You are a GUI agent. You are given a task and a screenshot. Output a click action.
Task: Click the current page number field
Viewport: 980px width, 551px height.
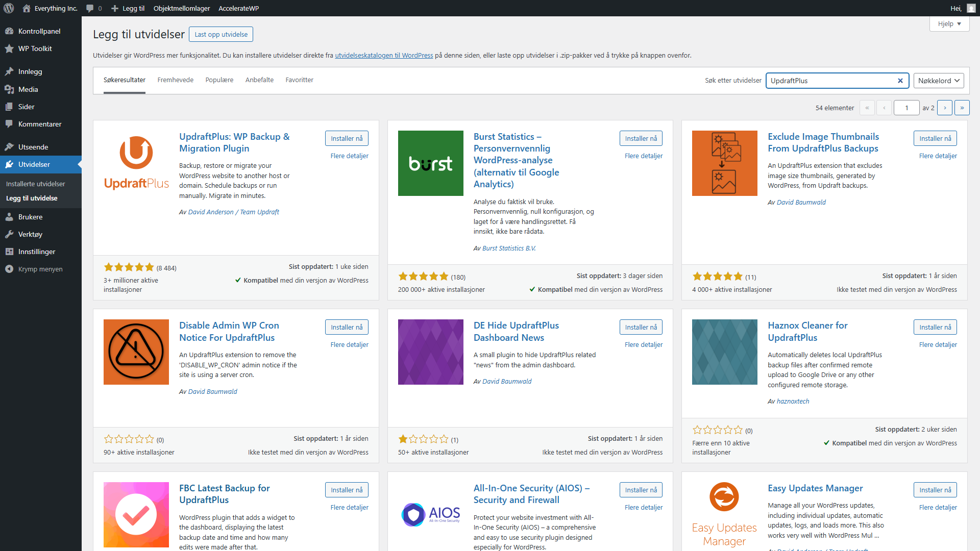906,108
